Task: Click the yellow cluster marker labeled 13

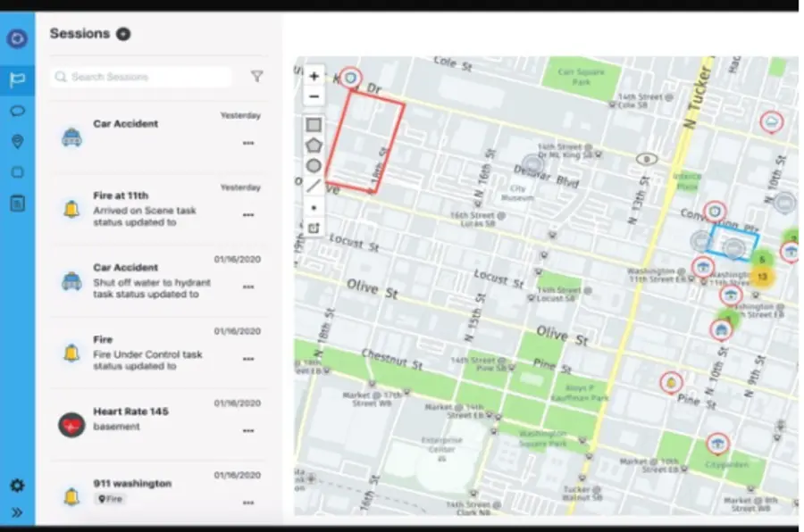Action: click(x=761, y=278)
